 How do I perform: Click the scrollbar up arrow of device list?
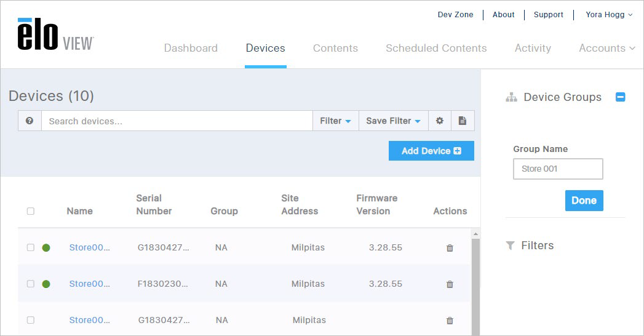475,234
